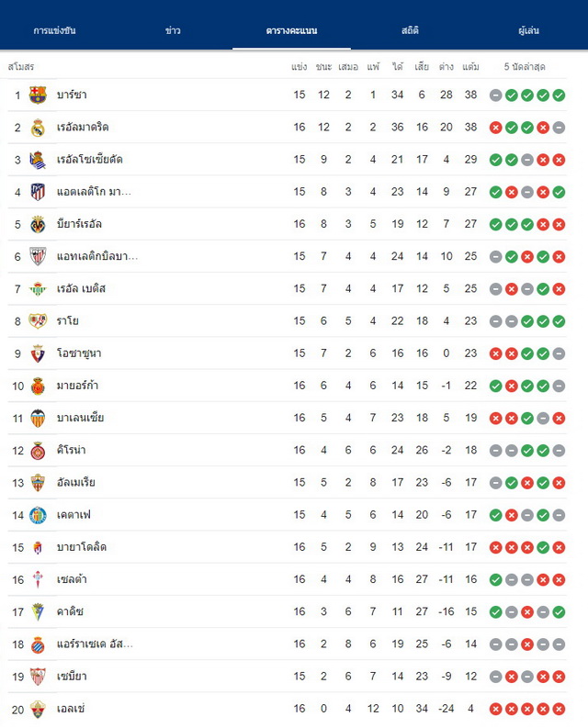Switch to the ข่าว tab
Viewport: 588px width, 728px height.
pos(173,30)
